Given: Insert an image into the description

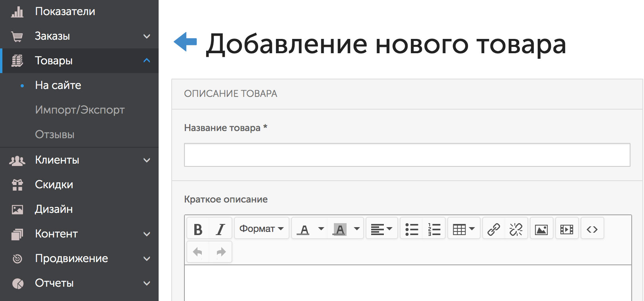Looking at the screenshot, I should tap(541, 229).
